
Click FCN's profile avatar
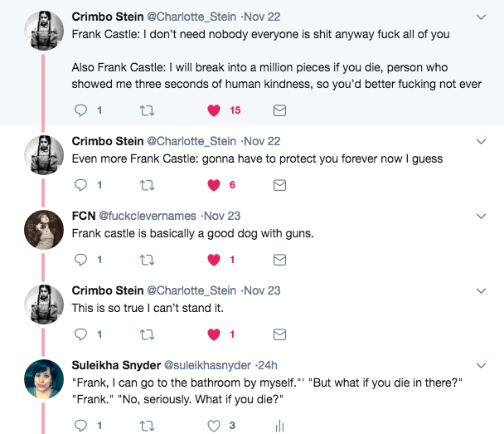coord(39,229)
